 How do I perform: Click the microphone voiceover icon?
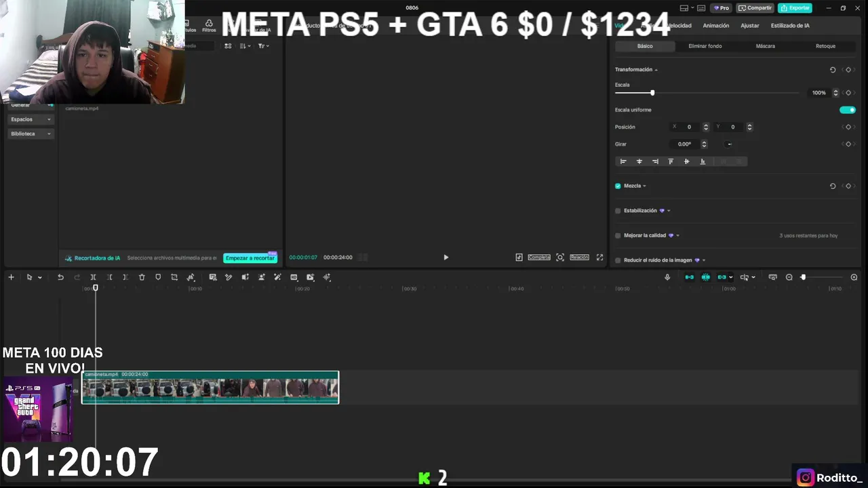(x=667, y=277)
